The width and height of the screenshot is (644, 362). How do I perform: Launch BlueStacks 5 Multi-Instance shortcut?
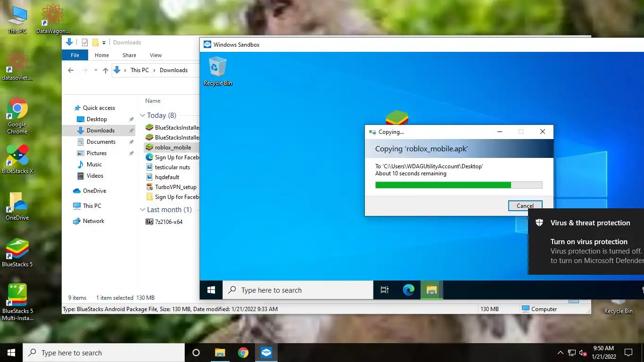coord(17,302)
